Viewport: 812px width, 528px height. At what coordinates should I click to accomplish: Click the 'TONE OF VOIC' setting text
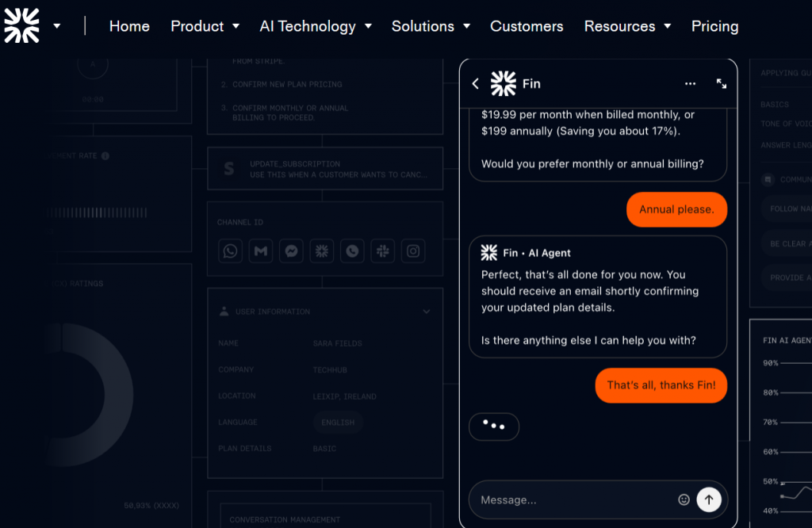[786, 123]
